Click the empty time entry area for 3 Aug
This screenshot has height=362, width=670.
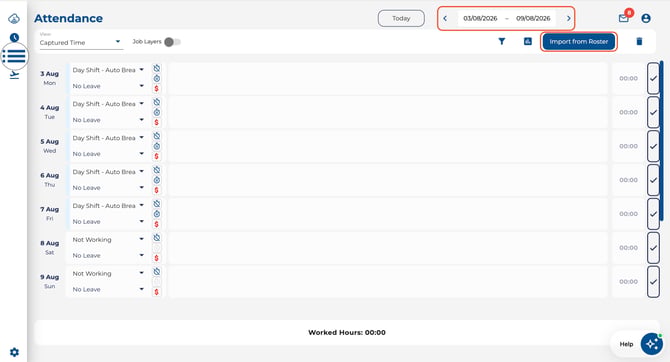coord(387,78)
